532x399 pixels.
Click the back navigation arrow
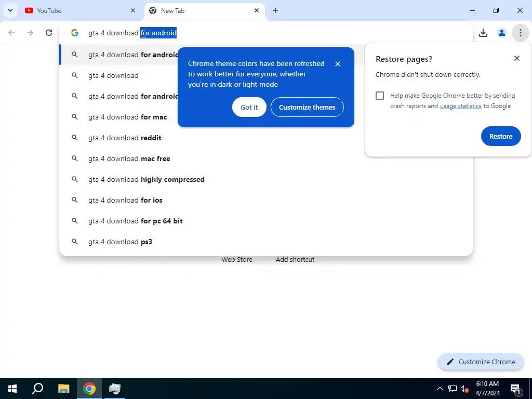coord(11,33)
